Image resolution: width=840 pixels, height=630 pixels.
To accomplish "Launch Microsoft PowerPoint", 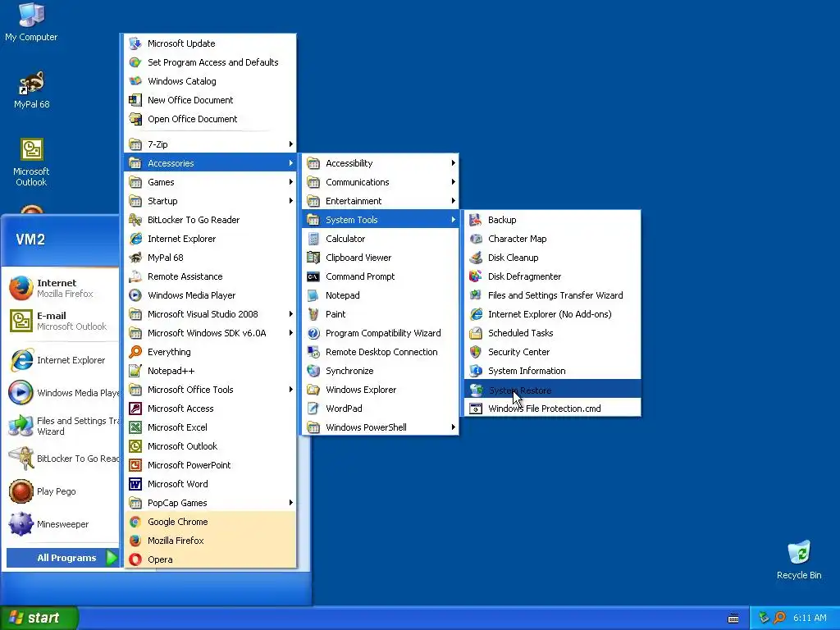I will pyautogui.click(x=210, y=465).
